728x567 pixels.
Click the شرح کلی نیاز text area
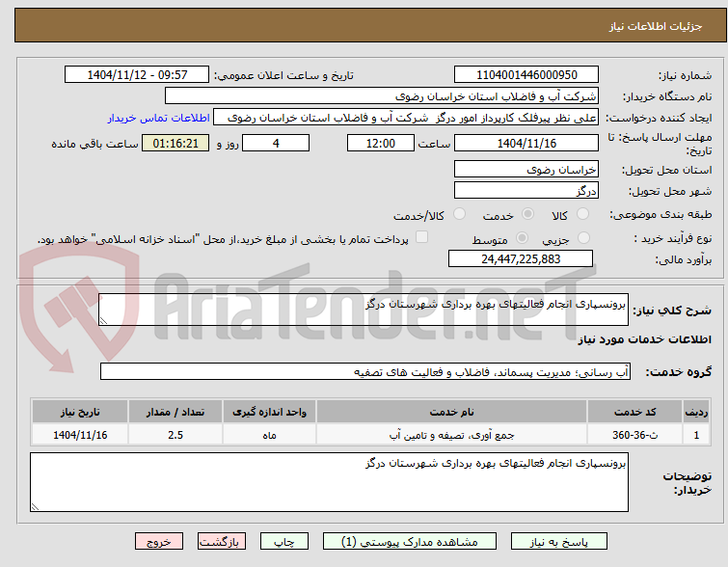click(364, 310)
